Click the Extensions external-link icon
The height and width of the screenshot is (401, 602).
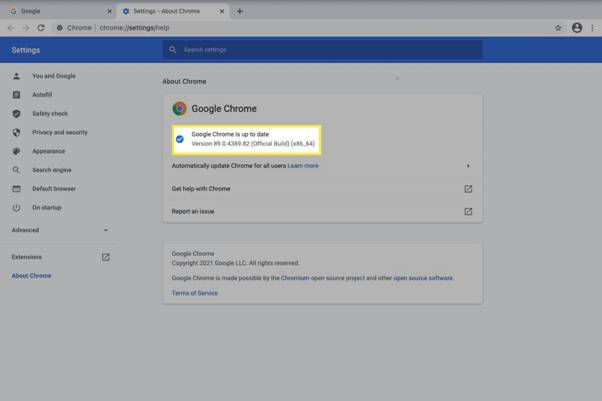[x=106, y=257]
